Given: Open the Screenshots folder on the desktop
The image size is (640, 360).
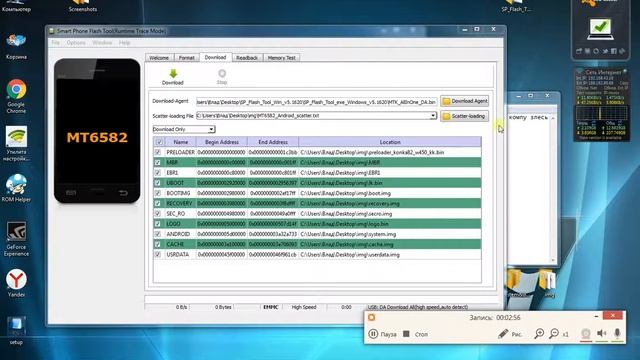Looking at the screenshot, I should coord(83,6).
